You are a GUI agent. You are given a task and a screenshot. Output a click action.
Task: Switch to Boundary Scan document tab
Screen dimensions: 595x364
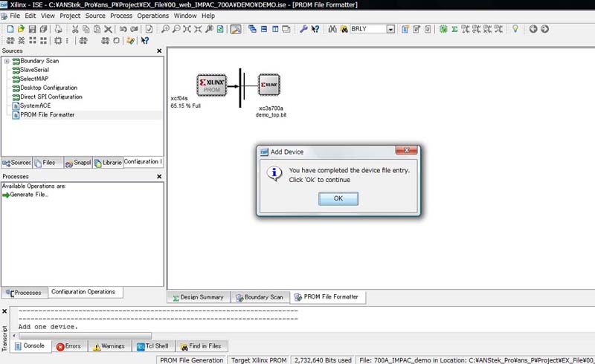tap(260, 297)
